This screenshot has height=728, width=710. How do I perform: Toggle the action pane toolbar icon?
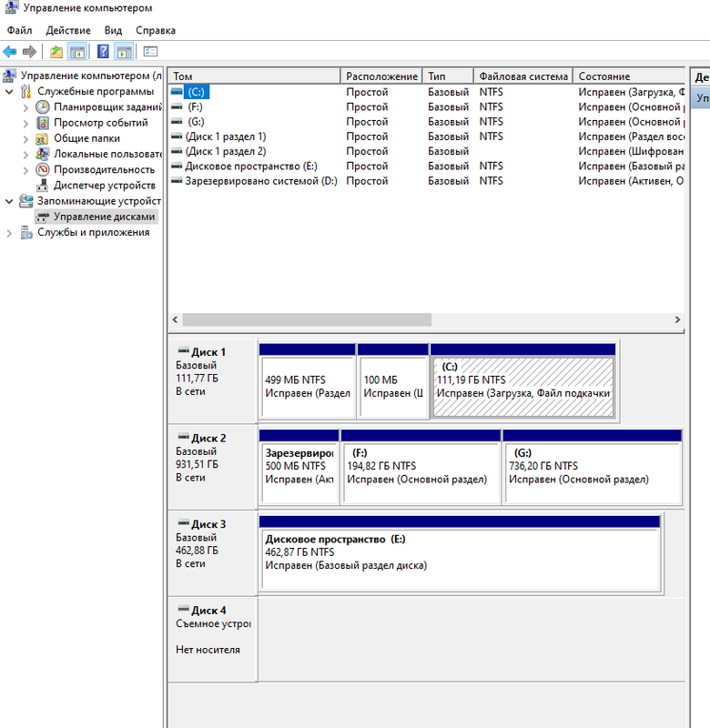(124, 52)
